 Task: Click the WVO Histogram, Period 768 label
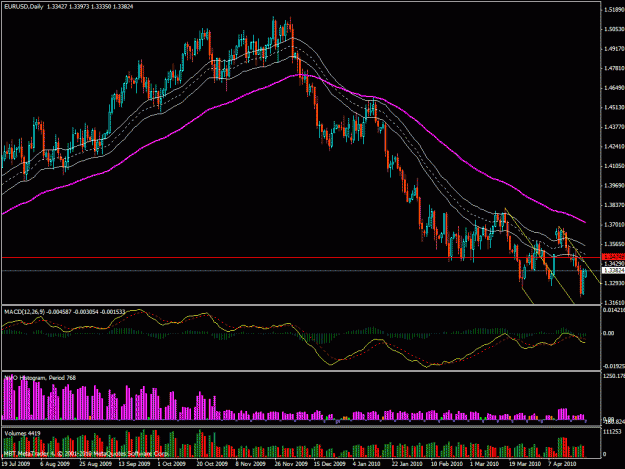tap(40, 378)
